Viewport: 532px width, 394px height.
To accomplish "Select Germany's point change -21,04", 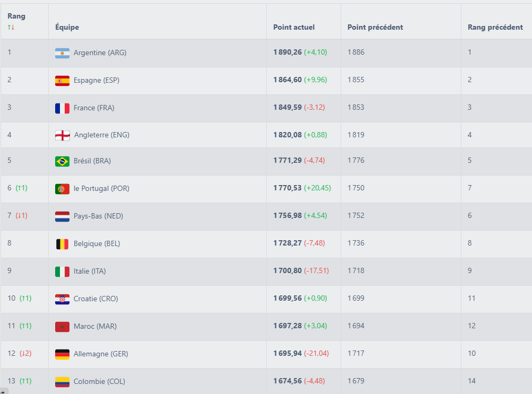I will (x=317, y=353).
